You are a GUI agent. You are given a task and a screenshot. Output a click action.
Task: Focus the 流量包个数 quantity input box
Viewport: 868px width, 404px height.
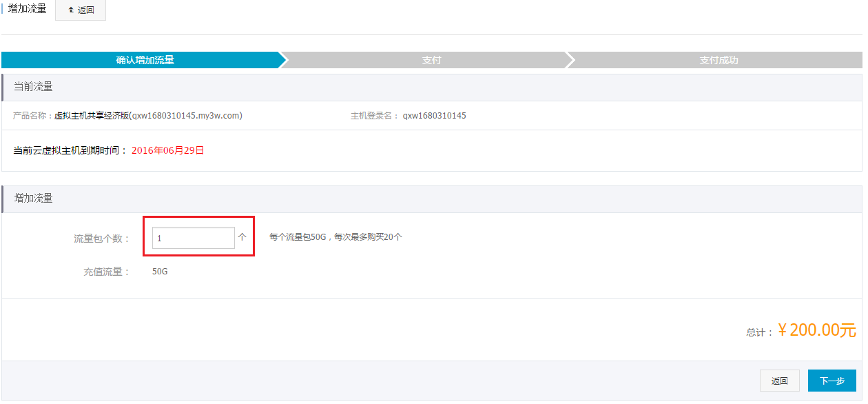coord(193,238)
